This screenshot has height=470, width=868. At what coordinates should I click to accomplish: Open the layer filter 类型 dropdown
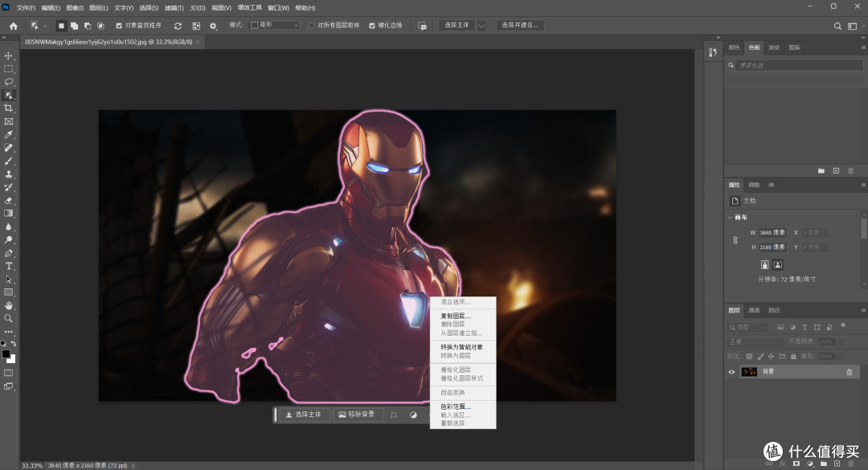point(748,327)
